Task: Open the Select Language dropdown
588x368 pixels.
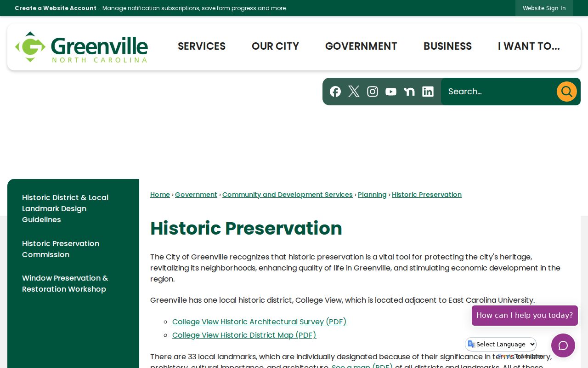Action: 501,344
